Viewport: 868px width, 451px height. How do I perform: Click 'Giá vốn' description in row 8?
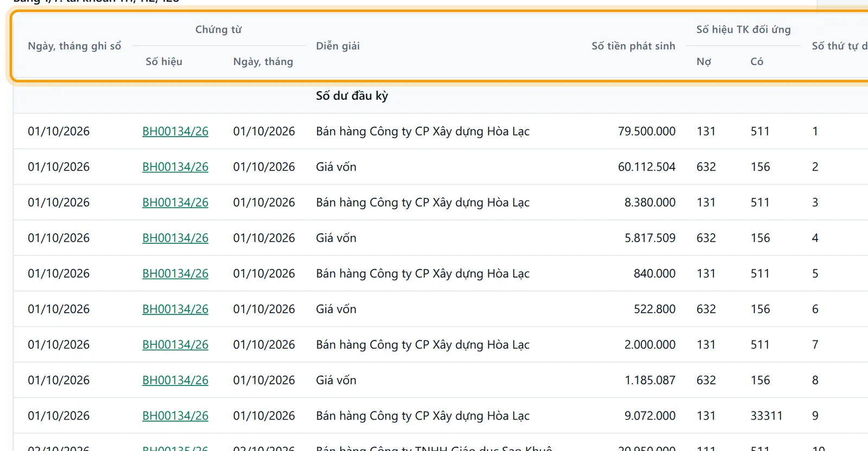click(x=336, y=381)
